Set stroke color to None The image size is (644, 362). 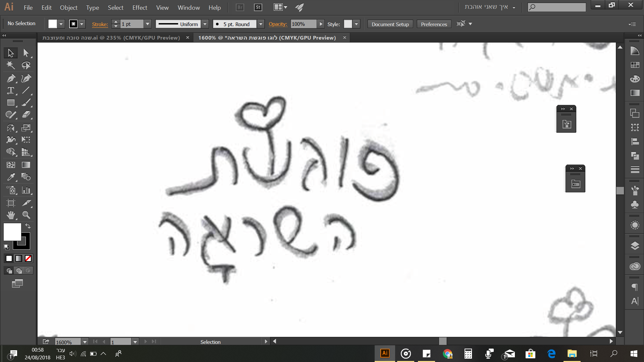point(28,258)
